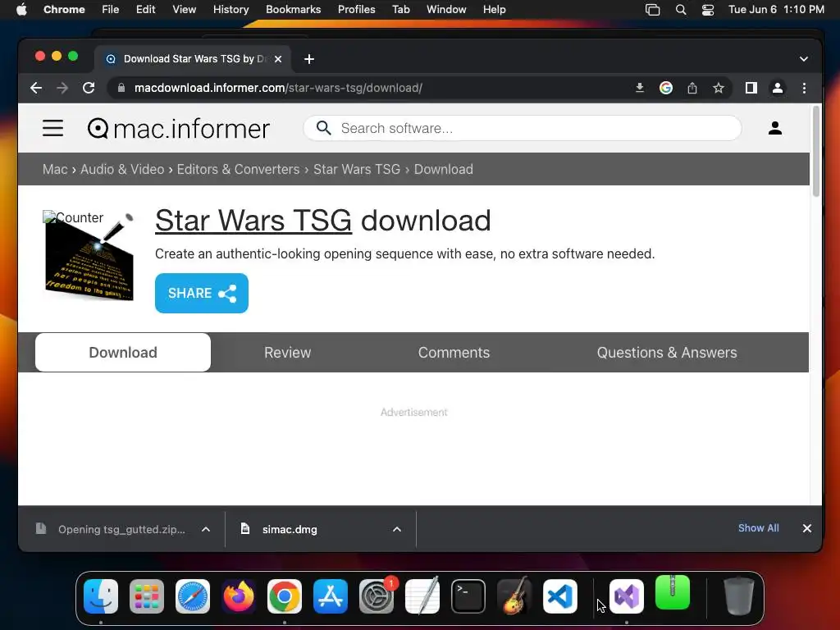840x630 pixels.
Task: Expand options for tsg_gutted.zip download
Action: pyautogui.click(x=206, y=529)
